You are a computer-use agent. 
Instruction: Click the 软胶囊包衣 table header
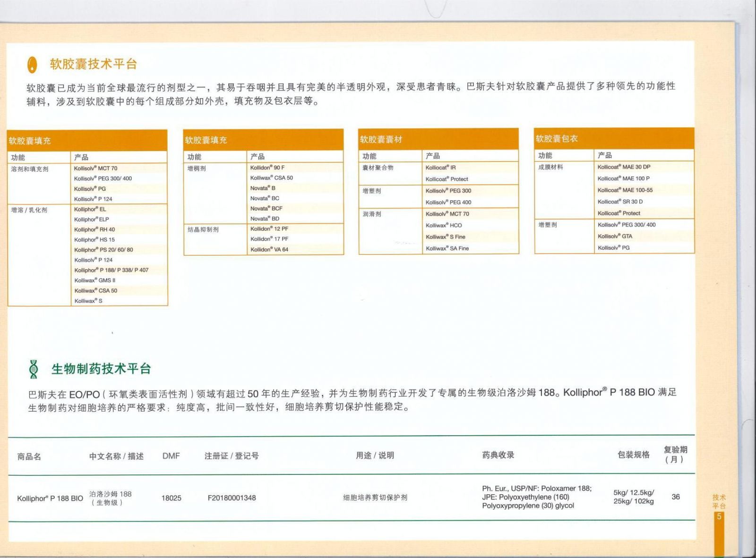(x=614, y=138)
